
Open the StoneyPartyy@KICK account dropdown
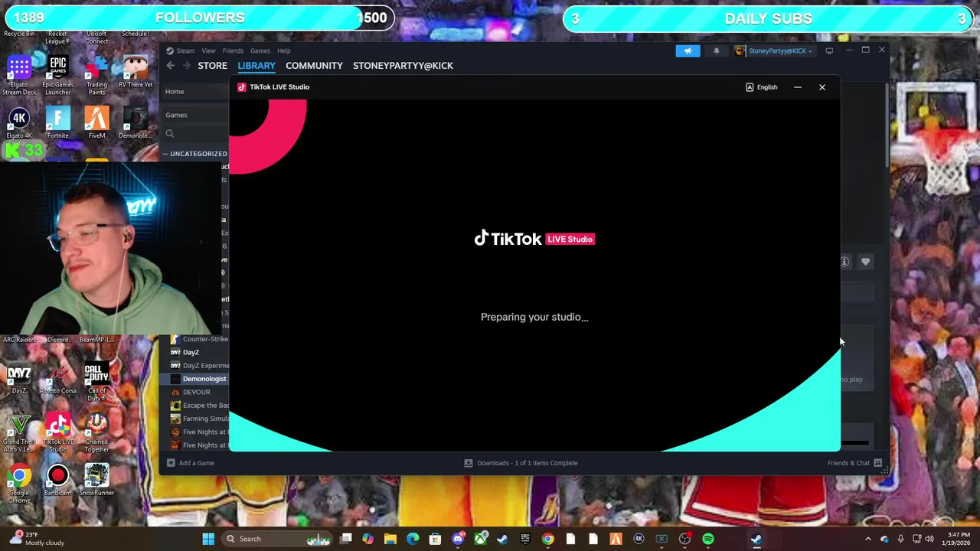(774, 51)
